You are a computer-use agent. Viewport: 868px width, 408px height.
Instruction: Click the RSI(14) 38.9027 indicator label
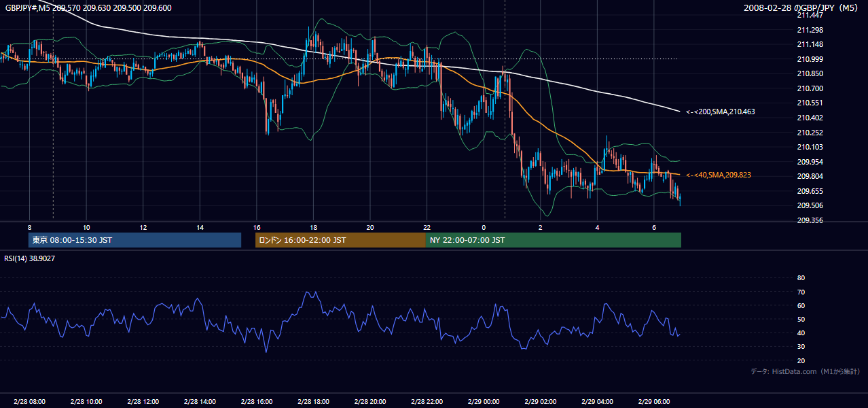click(30, 258)
